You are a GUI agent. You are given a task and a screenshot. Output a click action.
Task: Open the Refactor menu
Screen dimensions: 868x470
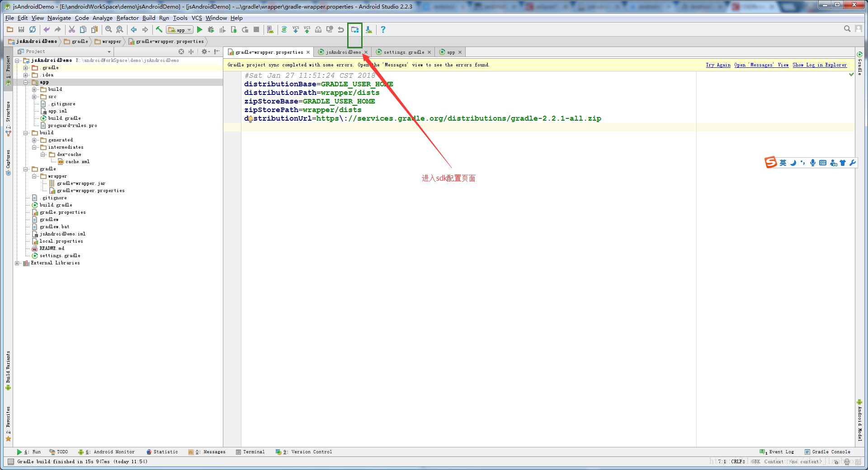tap(127, 18)
